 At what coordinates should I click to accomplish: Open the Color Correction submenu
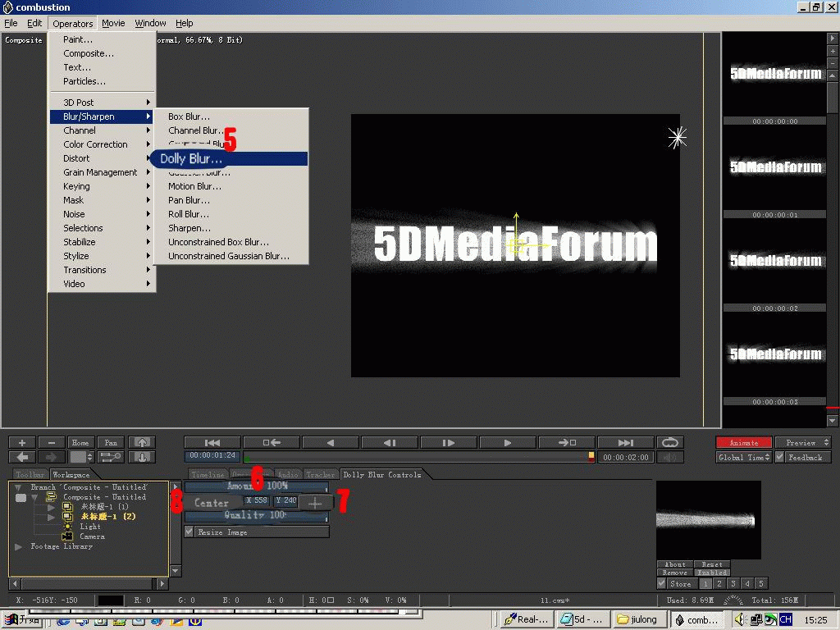(x=102, y=144)
